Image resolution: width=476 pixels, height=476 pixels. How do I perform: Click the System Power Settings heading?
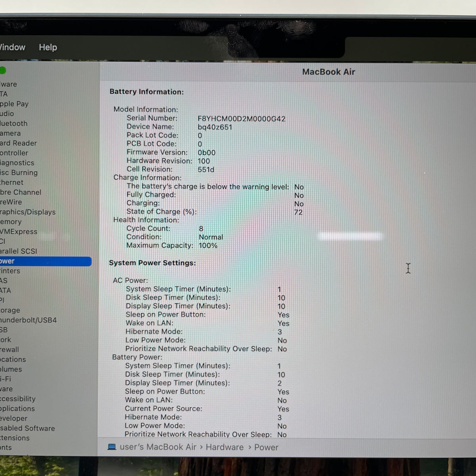click(x=152, y=263)
